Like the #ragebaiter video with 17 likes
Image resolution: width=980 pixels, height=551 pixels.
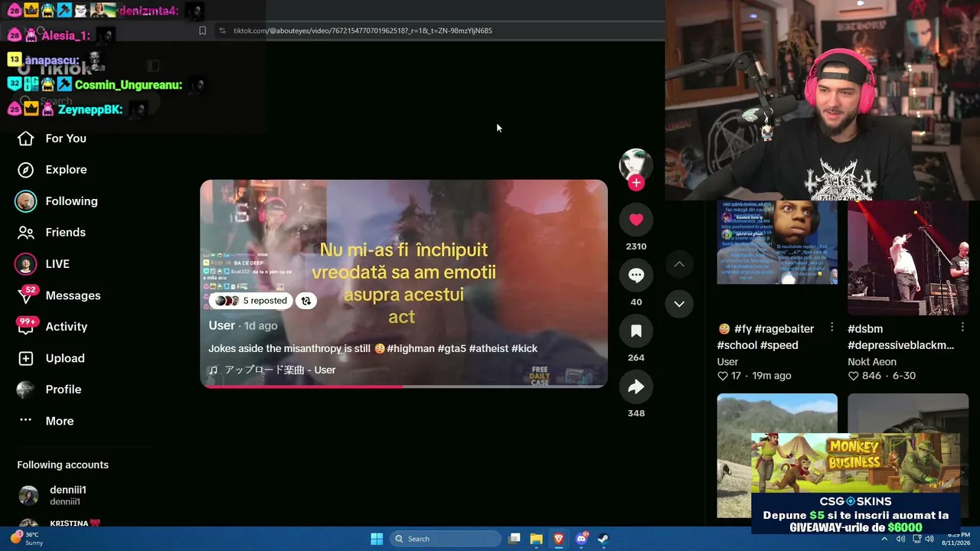[722, 376]
